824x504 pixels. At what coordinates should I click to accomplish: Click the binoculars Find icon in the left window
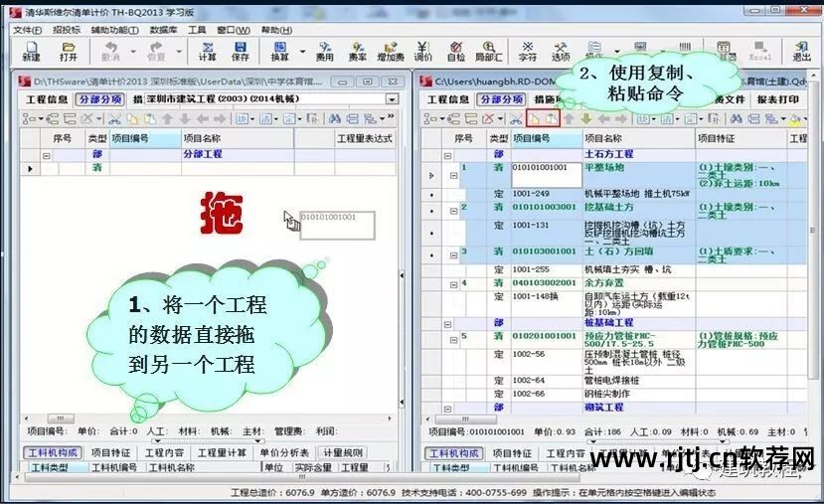pyautogui.click(x=335, y=119)
